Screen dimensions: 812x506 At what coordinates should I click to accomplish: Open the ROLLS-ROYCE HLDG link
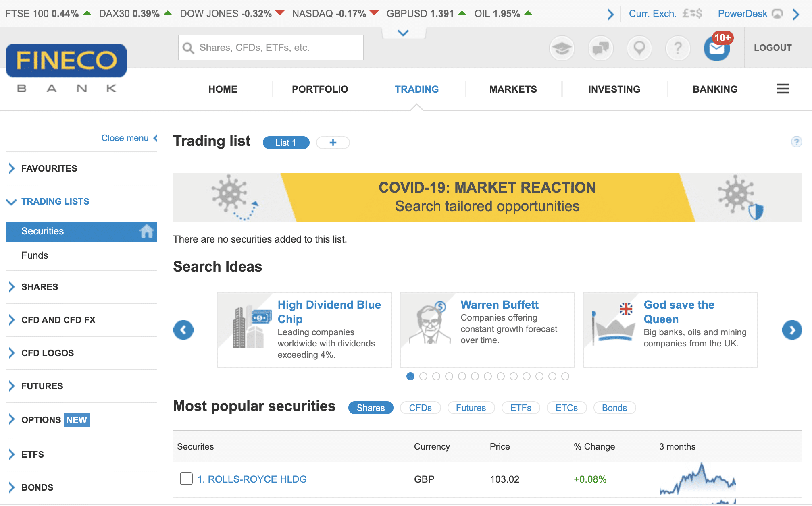point(252,479)
